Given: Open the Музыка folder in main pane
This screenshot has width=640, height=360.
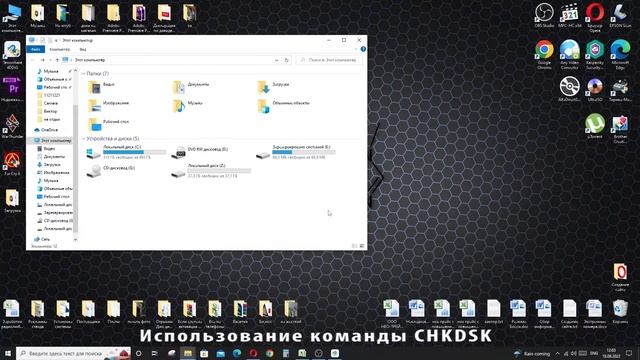Looking at the screenshot, I should pos(188,105).
